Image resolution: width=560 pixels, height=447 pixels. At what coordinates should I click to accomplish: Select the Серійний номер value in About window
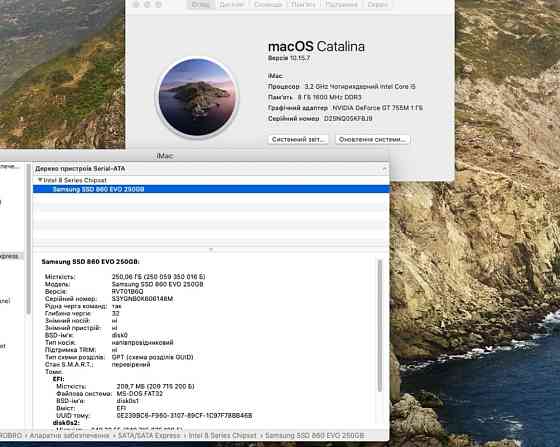(348, 118)
